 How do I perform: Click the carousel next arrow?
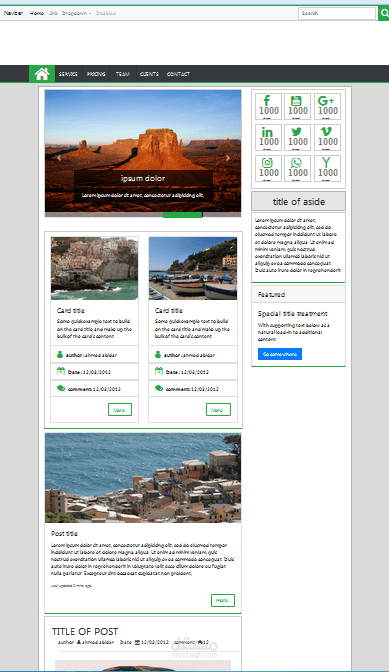click(228, 158)
